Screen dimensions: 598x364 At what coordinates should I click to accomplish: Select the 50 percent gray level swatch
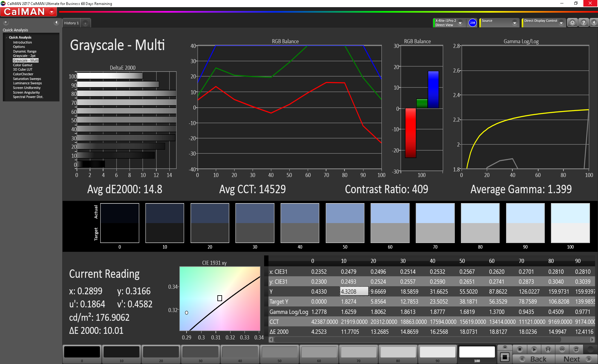click(279, 353)
